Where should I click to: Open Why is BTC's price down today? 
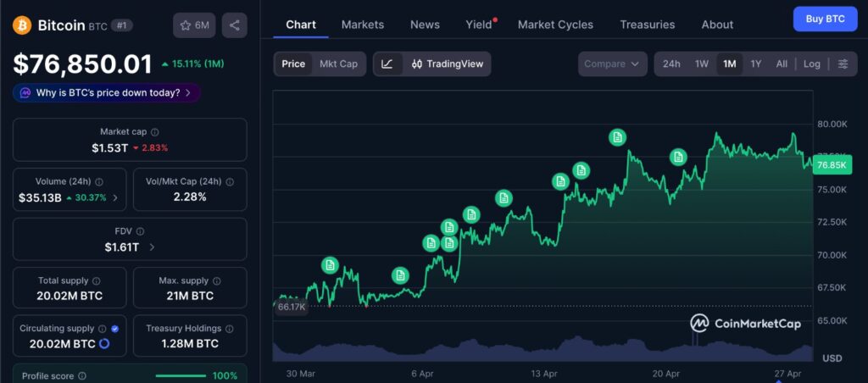(x=106, y=93)
